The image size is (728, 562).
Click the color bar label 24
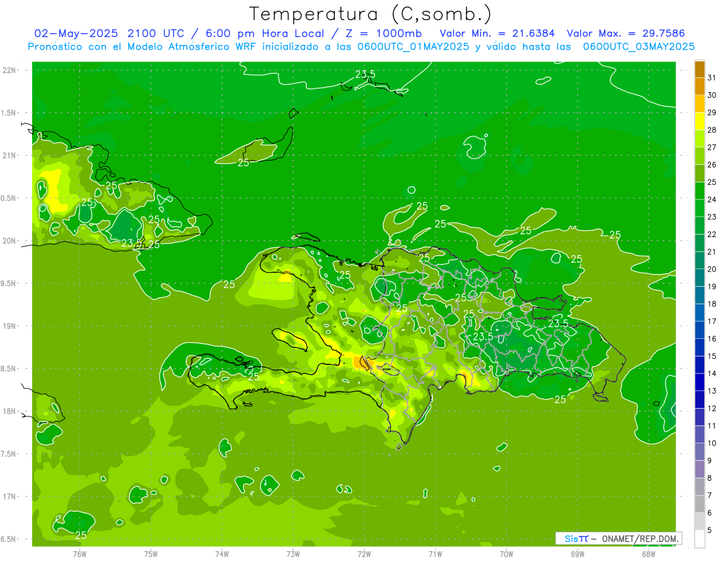(x=712, y=199)
